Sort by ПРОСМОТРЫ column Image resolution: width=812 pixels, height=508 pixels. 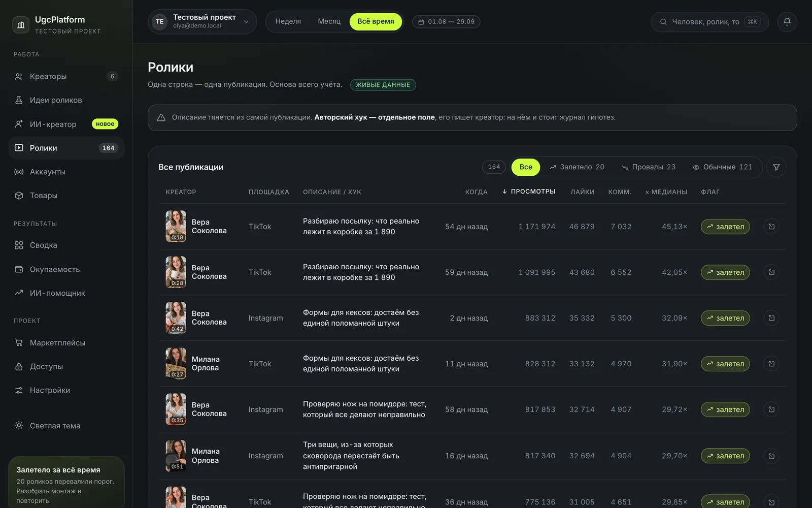[x=528, y=192]
